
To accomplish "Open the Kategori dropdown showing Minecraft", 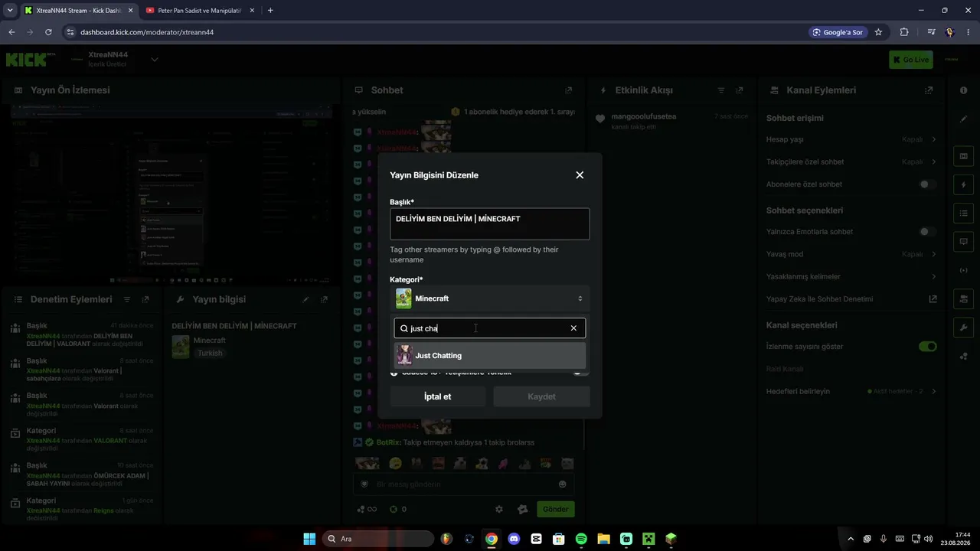I will pos(489,298).
